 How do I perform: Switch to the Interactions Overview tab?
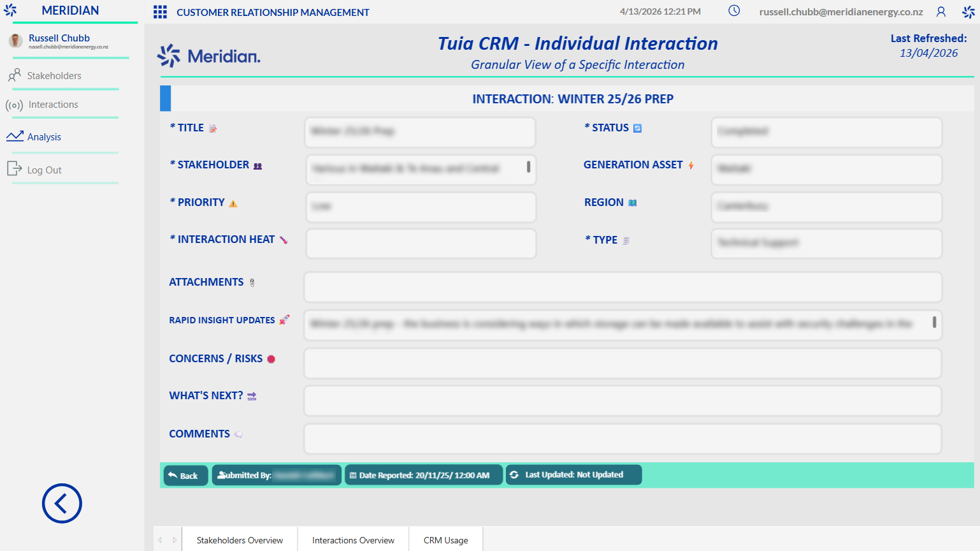point(353,540)
